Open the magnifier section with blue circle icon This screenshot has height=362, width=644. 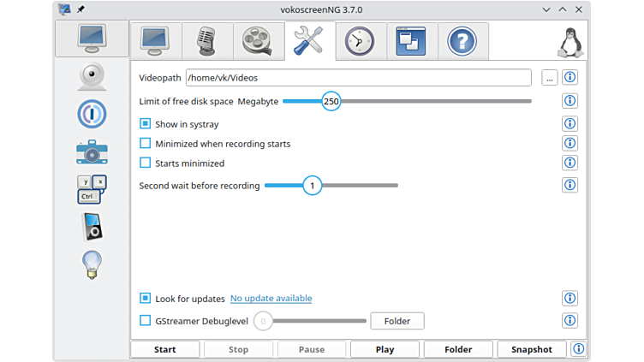[x=92, y=114]
